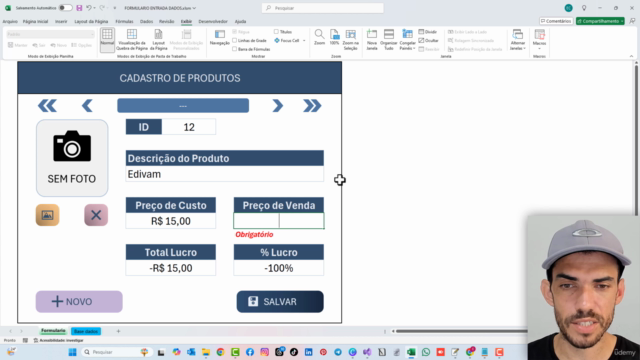
Task: Open the Navegação pane
Action: [x=220, y=38]
